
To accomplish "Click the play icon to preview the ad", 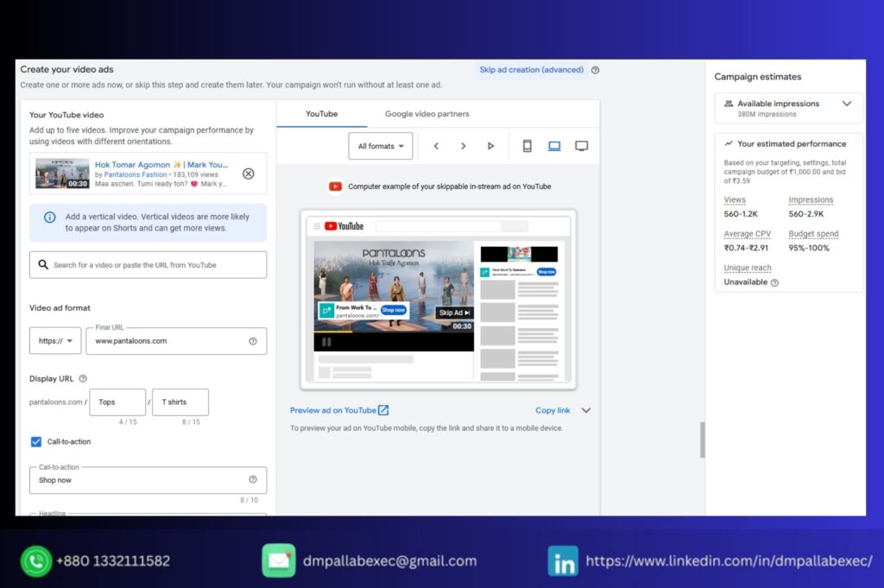I will pos(490,146).
